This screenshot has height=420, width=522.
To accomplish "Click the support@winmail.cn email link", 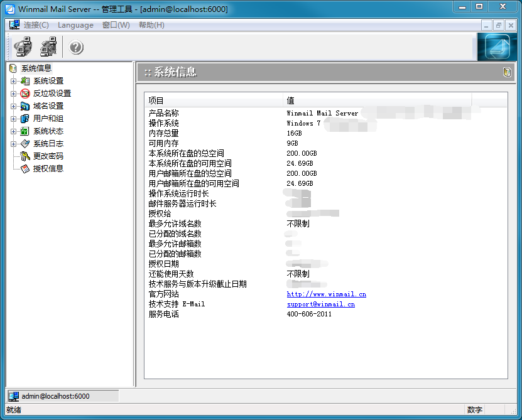I will tap(320, 304).
